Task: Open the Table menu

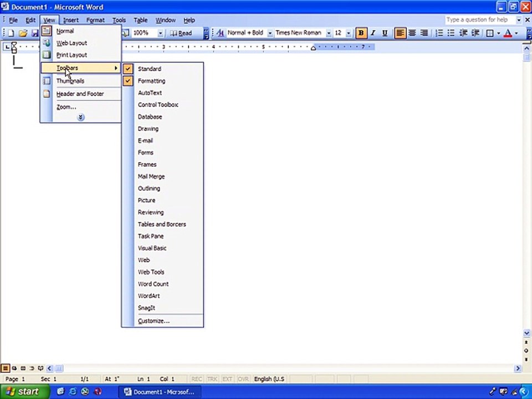Action: (140, 20)
